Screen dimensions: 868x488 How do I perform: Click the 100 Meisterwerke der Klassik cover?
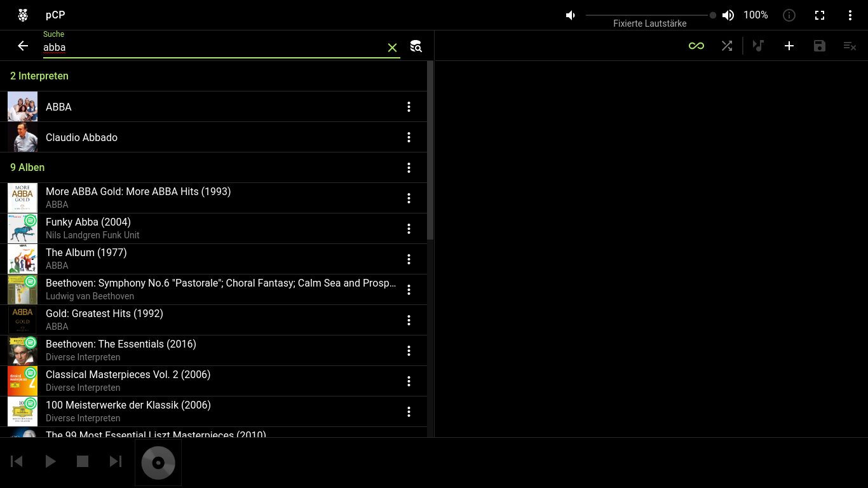(22, 412)
